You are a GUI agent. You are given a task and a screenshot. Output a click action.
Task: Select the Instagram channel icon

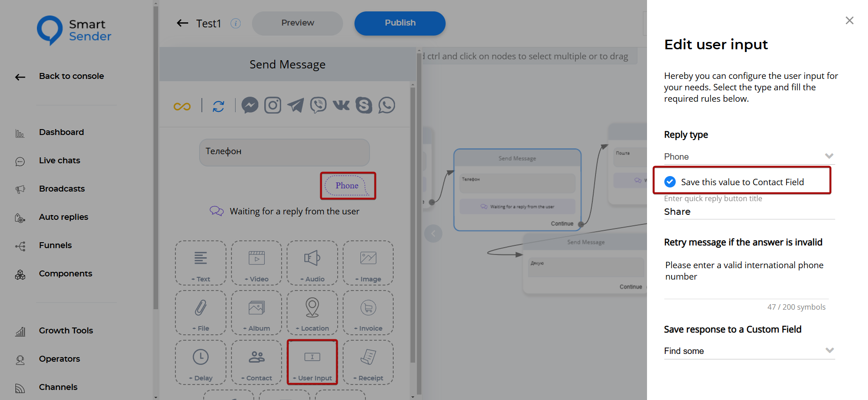coord(273,105)
